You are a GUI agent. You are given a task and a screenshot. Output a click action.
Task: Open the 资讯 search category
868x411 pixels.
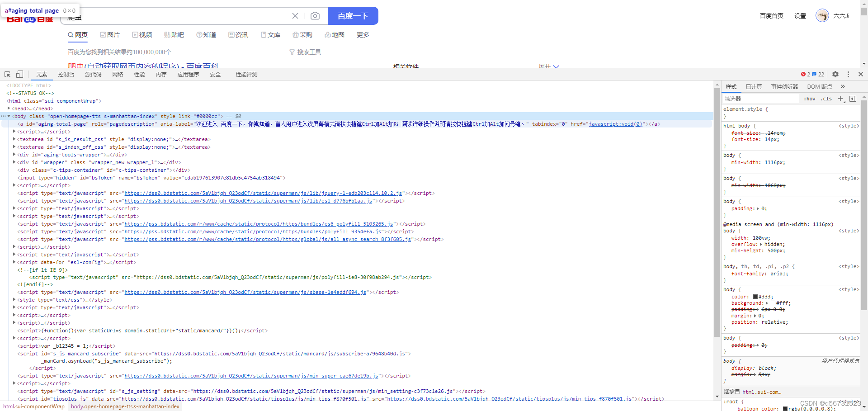(x=238, y=35)
